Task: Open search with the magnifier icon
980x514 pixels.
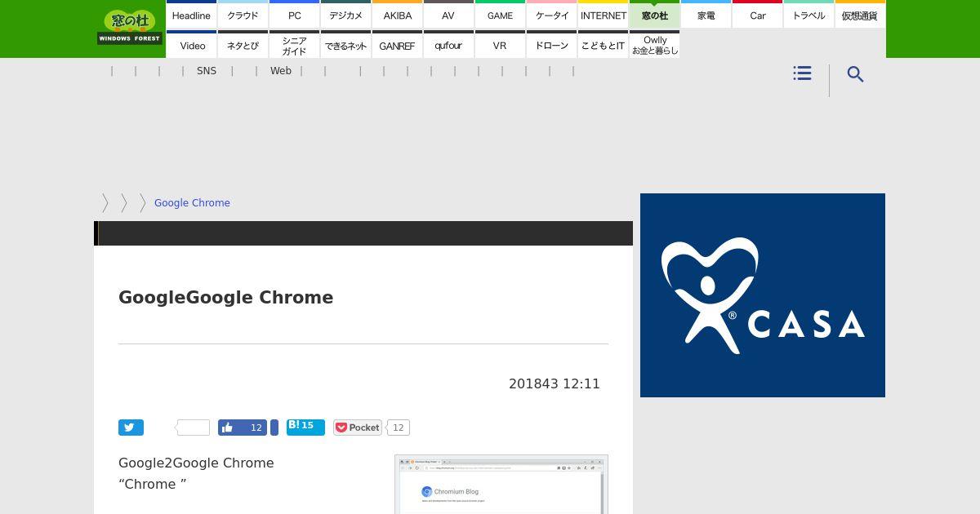Action: 855,74
